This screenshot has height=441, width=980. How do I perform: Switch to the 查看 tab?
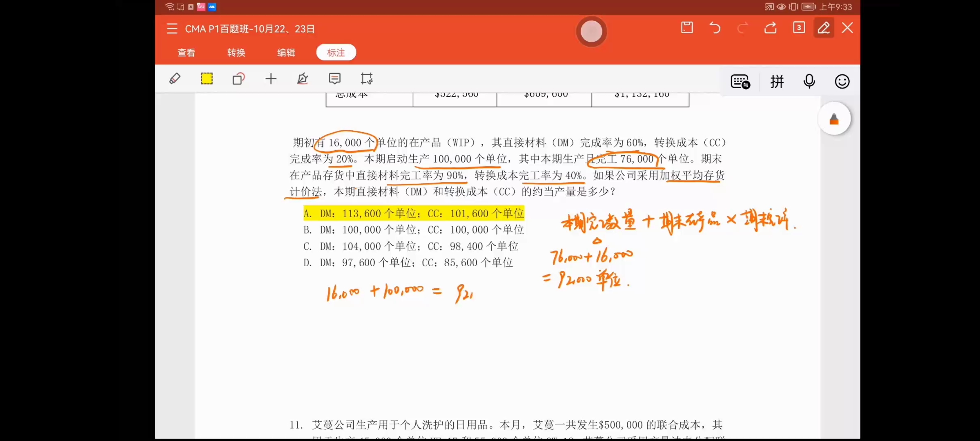[186, 53]
